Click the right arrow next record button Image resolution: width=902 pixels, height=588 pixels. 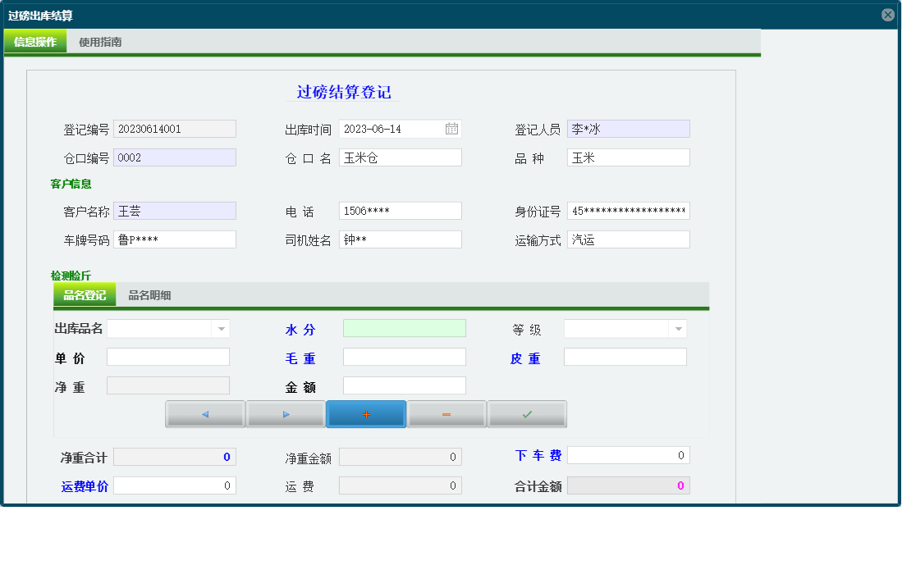[285, 414]
